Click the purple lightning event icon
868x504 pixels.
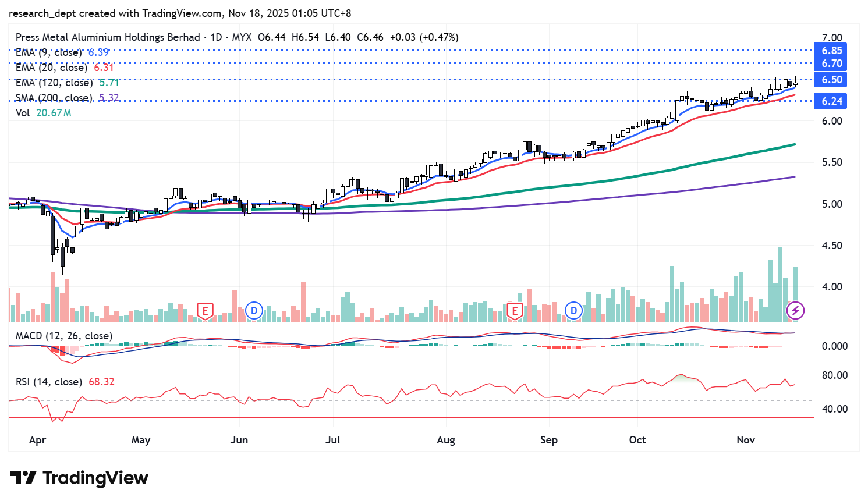795,311
